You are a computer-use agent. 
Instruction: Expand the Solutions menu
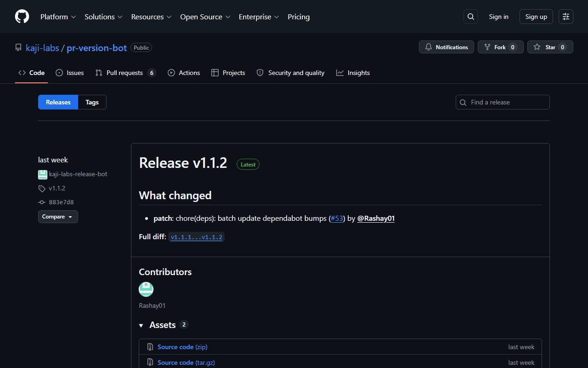(x=104, y=17)
